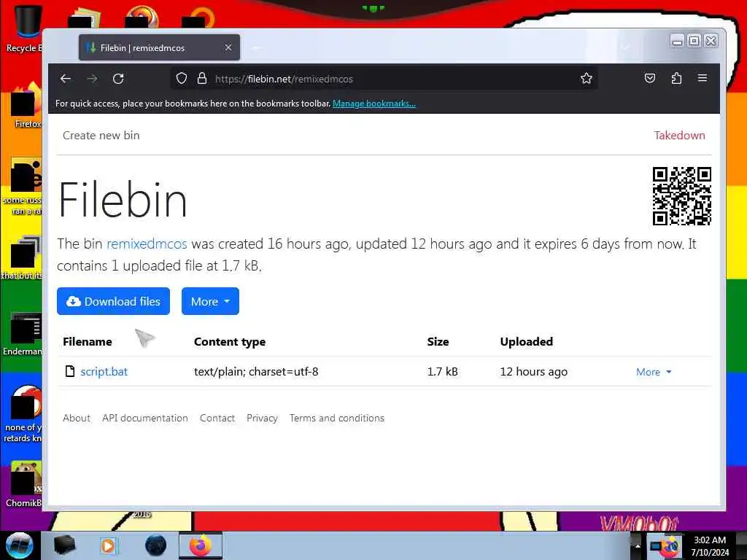
Task: Open the Manage bookmarks link
Action: tap(374, 104)
